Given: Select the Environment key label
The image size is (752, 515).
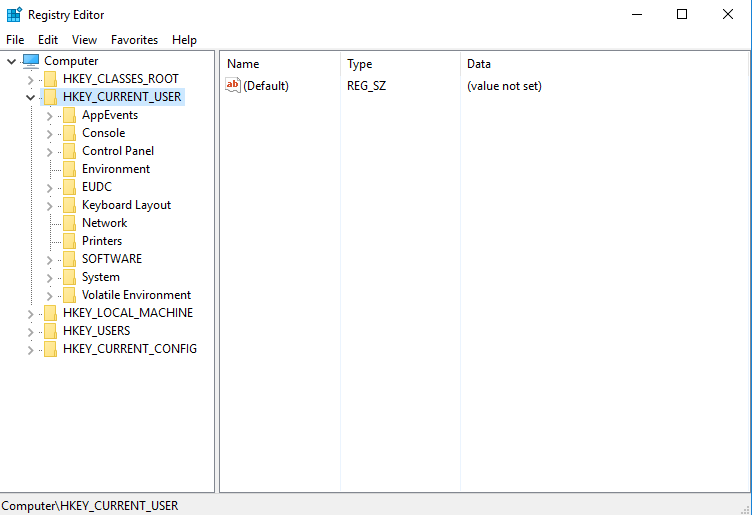Looking at the screenshot, I should pyautogui.click(x=116, y=169).
